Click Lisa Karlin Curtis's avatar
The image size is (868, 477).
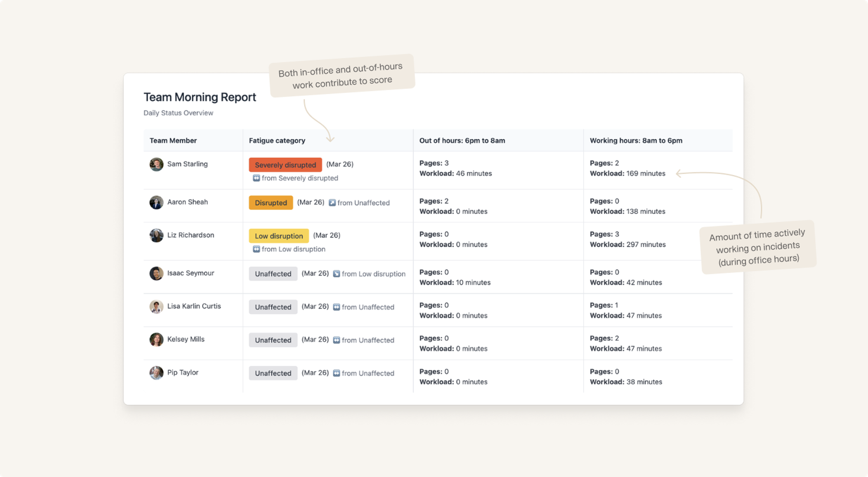(156, 306)
